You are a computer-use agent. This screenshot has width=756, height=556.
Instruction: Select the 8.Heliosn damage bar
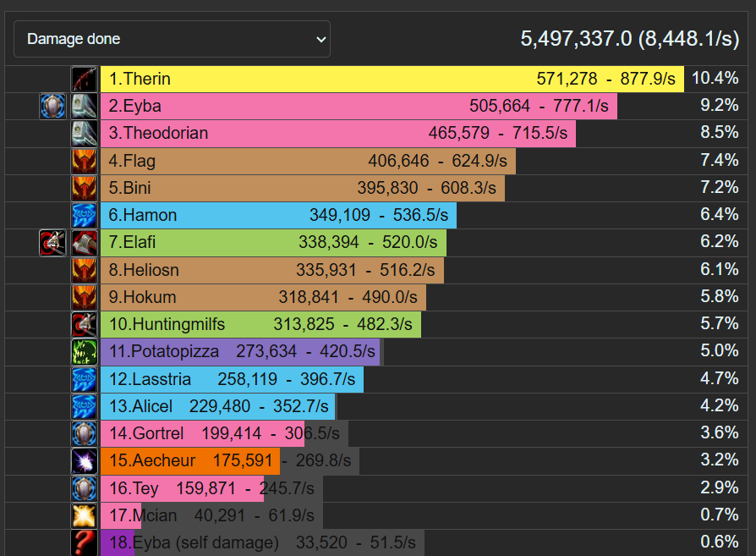(x=272, y=270)
